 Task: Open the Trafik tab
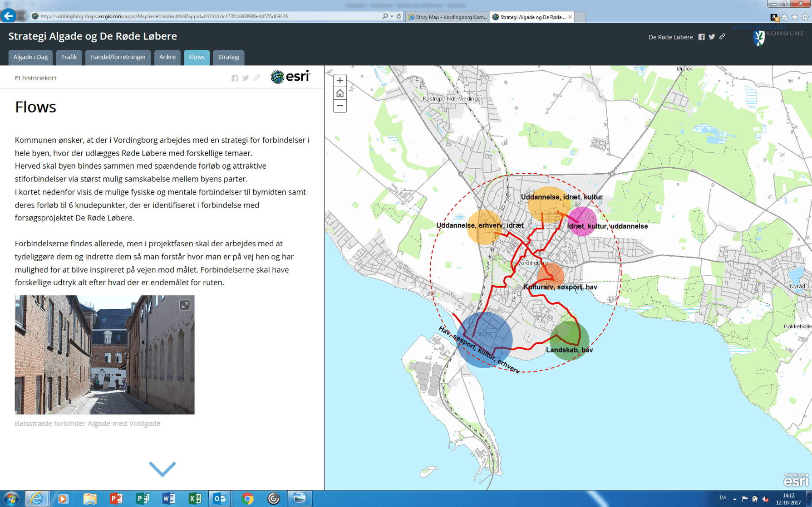click(x=69, y=57)
